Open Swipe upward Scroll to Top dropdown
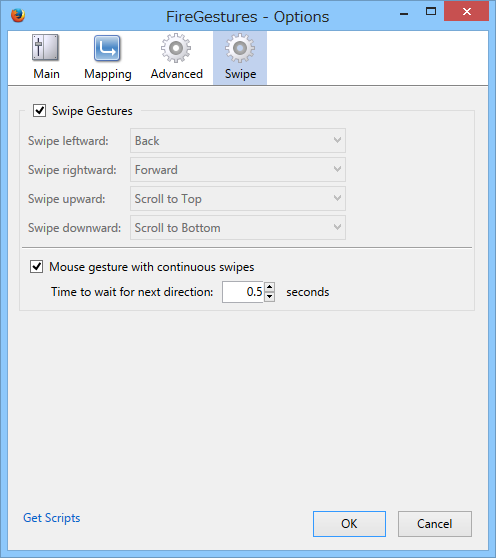 click(238, 199)
